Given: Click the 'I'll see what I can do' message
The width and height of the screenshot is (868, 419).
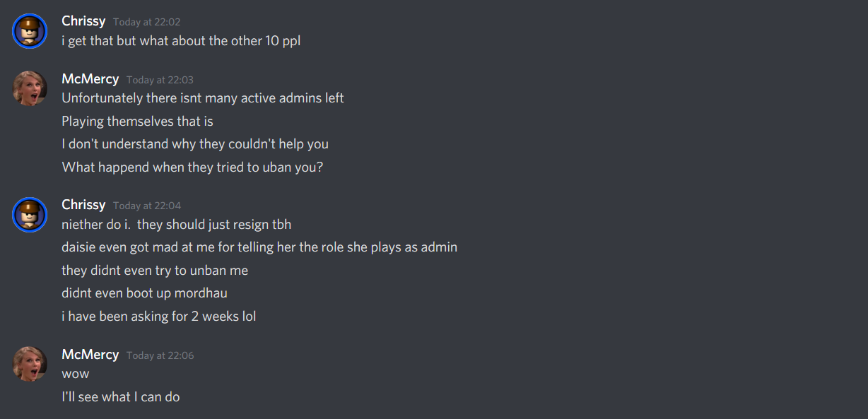Looking at the screenshot, I should pyautogui.click(x=121, y=397).
